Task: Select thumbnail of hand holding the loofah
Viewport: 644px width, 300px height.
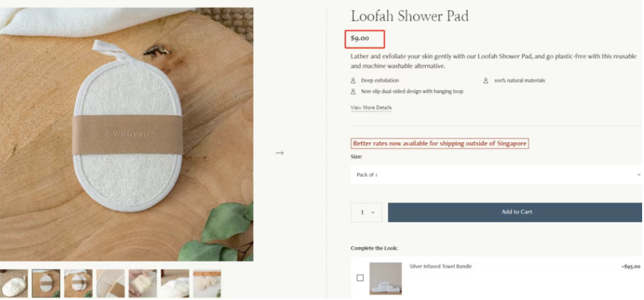Action: pos(143,283)
